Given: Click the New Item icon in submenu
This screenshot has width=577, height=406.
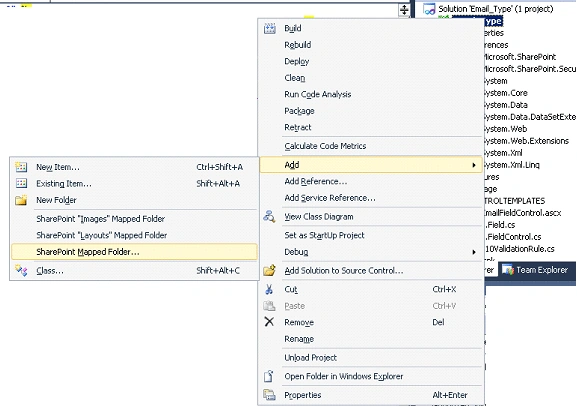Looking at the screenshot, I should (x=21, y=167).
